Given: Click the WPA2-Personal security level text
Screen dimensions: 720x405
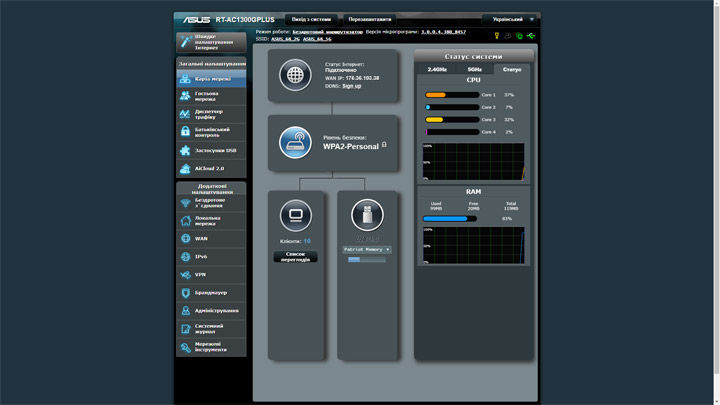Looking at the screenshot, I should 351,146.
